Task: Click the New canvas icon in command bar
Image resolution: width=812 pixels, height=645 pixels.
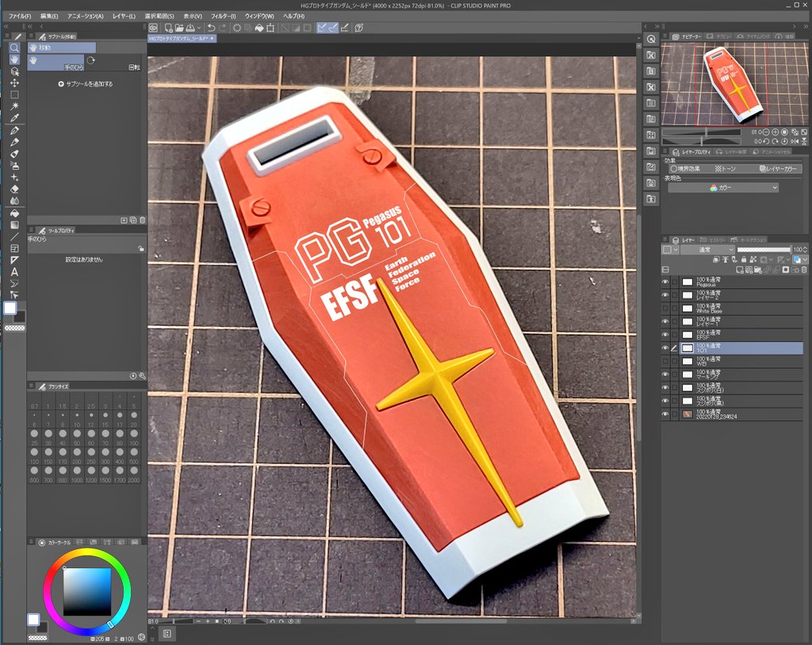Action: [168, 28]
